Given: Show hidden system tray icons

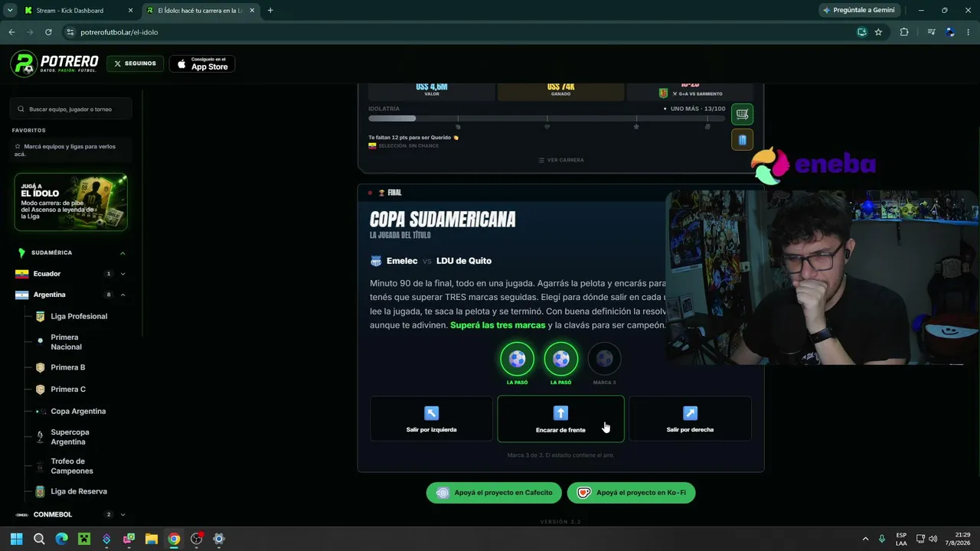Looking at the screenshot, I should pos(866,539).
